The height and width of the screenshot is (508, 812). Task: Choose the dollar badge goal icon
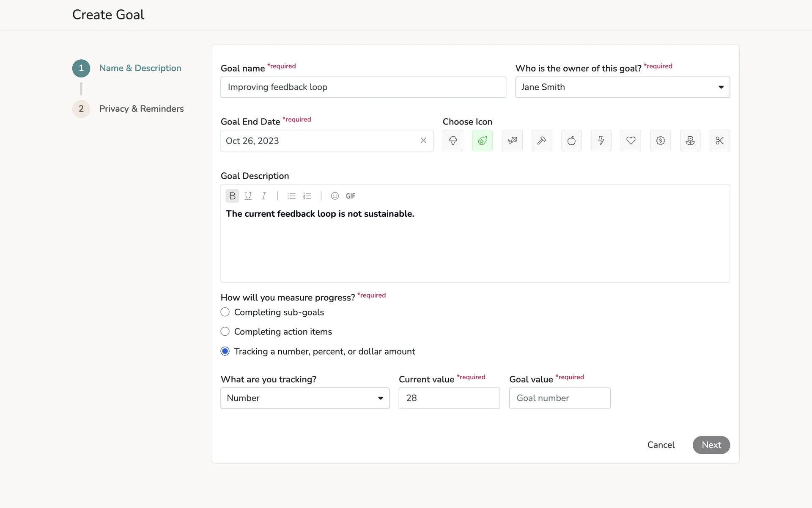pyautogui.click(x=660, y=141)
